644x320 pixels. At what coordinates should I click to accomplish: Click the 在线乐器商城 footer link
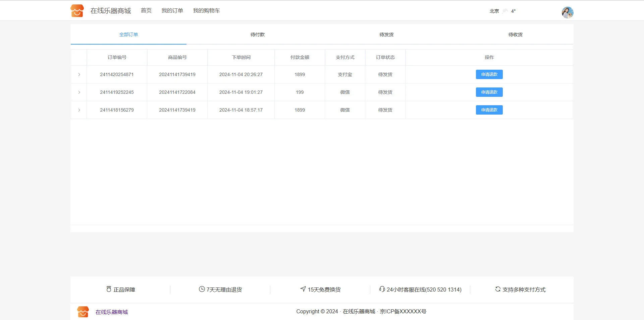click(x=112, y=312)
